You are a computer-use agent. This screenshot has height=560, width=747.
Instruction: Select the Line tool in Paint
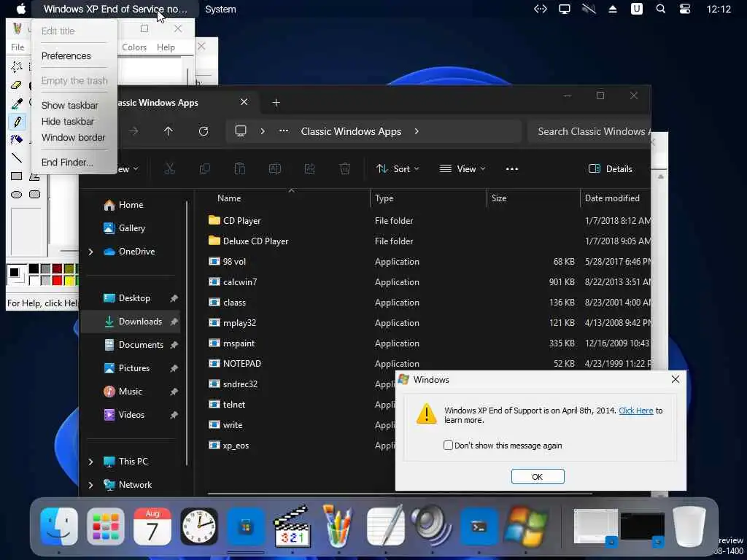pyautogui.click(x=17, y=157)
